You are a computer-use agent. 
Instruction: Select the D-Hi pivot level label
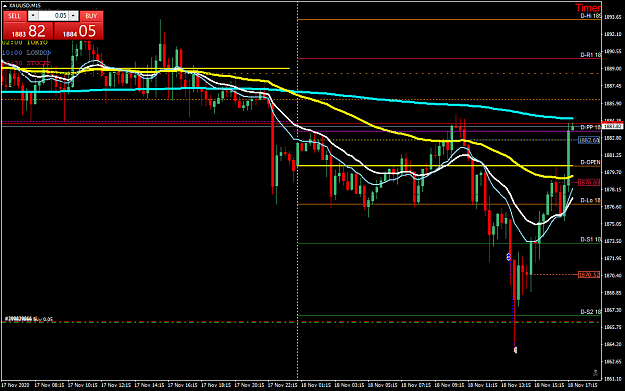590,16
